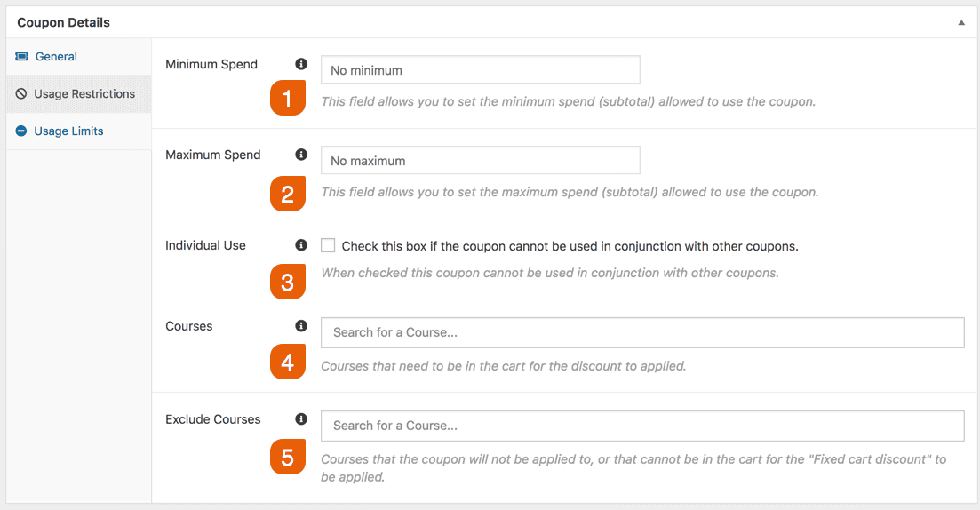Focus the Minimum Spend input field
Image resolution: width=980 pixels, height=510 pixels.
click(481, 69)
